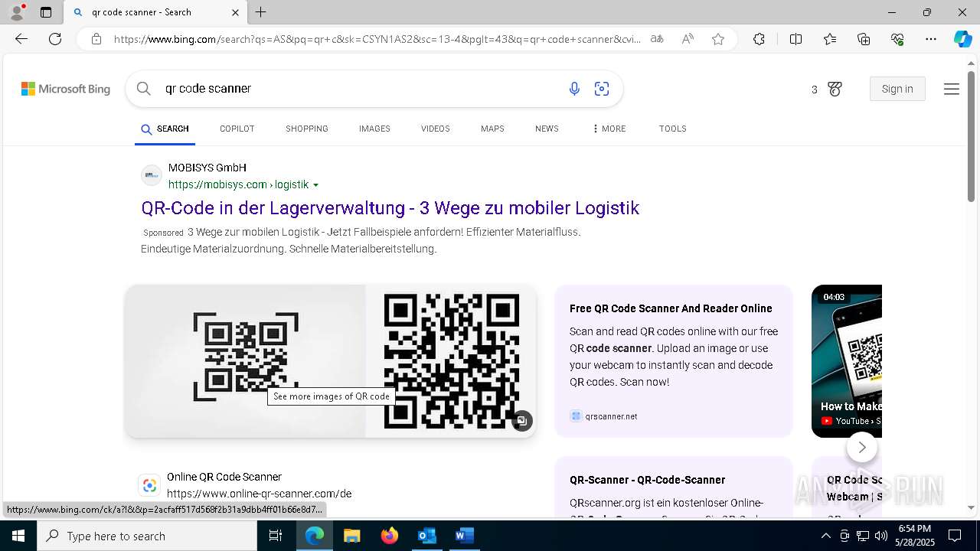Switch to the MAPS tab
This screenshot has height=551, width=980.
(x=492, y=129)
